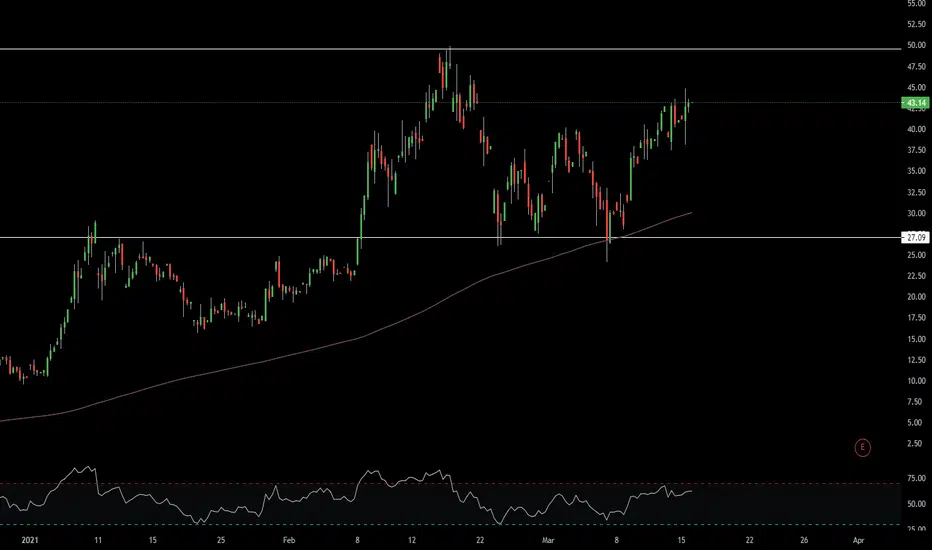The width and height of the screenshot is (932, 550).
Task: Click the 5.00 price axis label
Action: coord(916,423)
